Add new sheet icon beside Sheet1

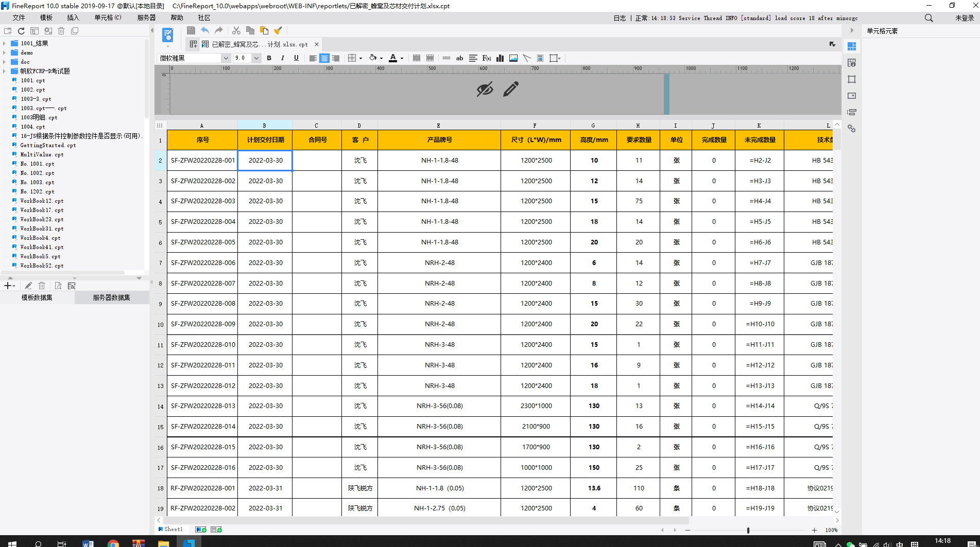(x=201, y=530)
